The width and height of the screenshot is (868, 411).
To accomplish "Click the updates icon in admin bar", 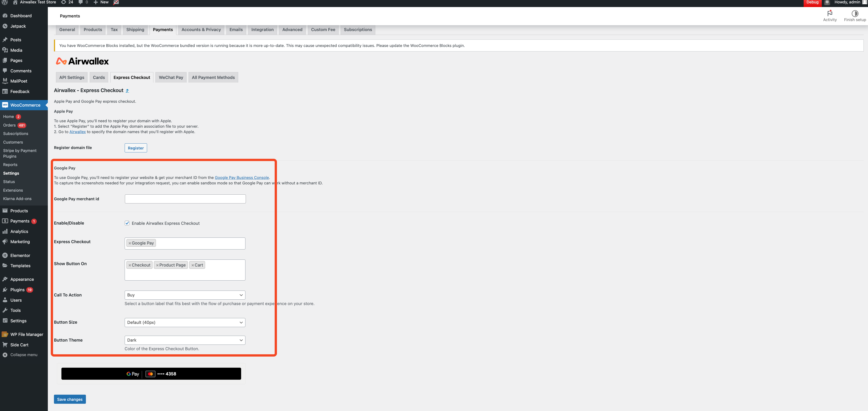I will (x=63, y=2).
